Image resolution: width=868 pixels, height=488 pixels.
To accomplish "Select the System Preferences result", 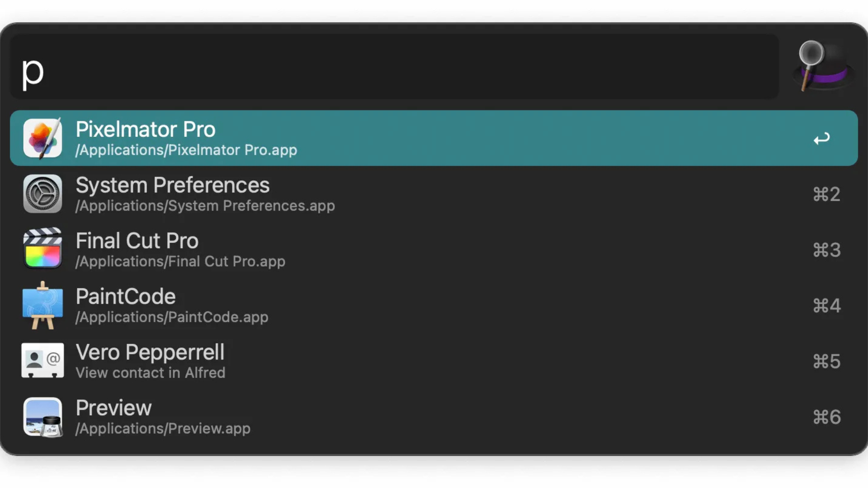I will pos(172,185).
